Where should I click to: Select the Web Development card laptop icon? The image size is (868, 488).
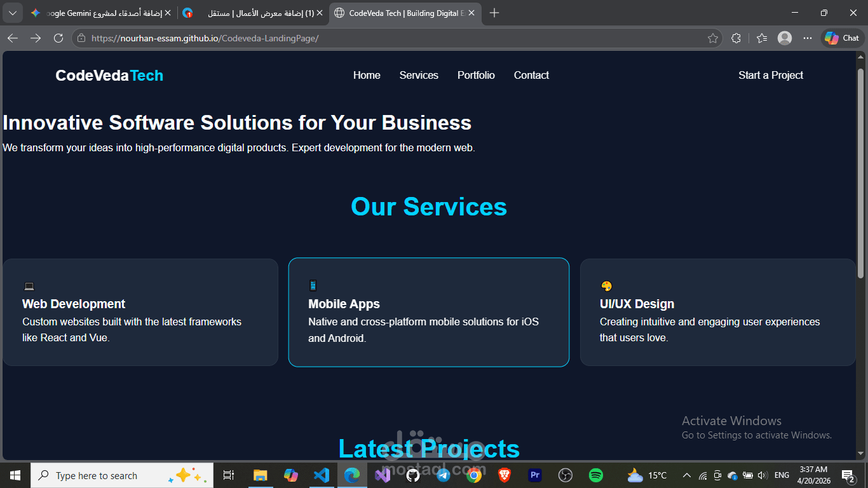[29, 286]
